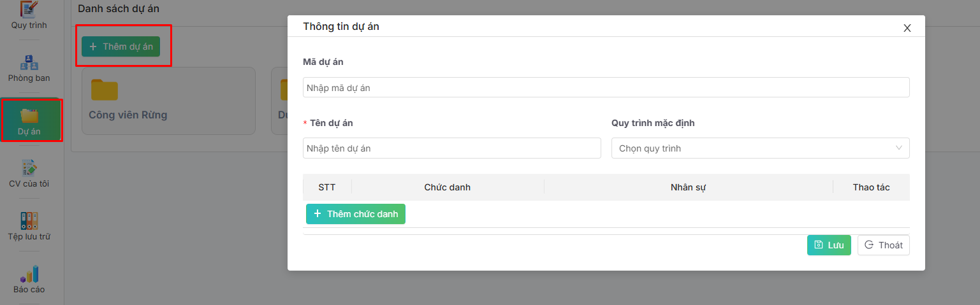Focus the Nhập mã dự án field
Viewport: 980px width, 305px height.
(606, 88)
